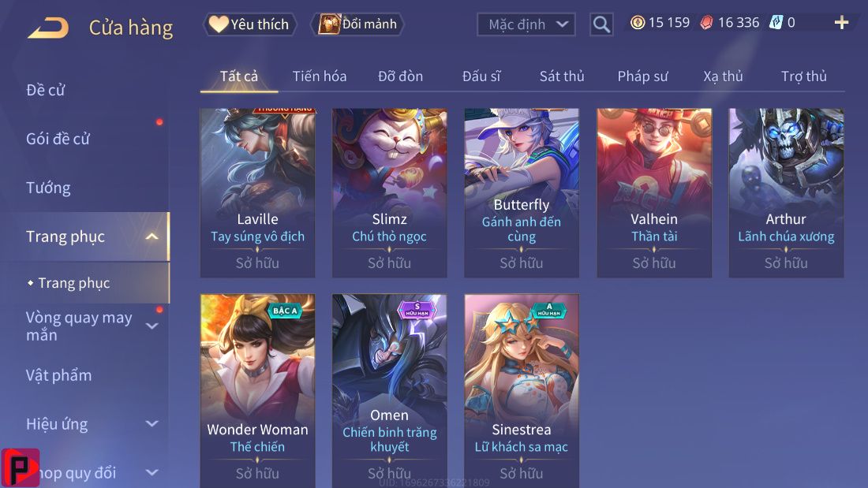Tap the gold coin balance icon

tap(638, 23)
